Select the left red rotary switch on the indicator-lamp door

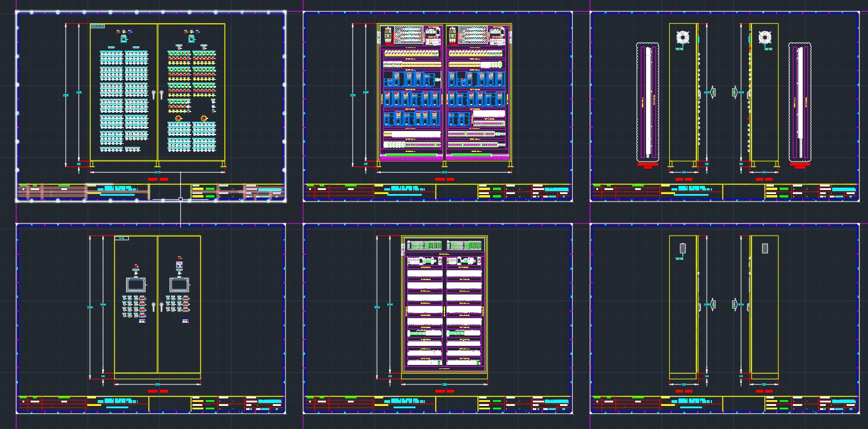179,118
